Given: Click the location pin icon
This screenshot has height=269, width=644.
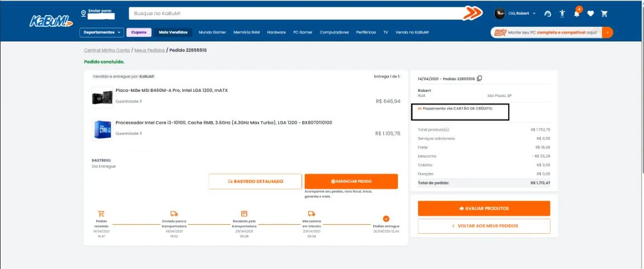Looking at the screenshot, I should 84,13.
